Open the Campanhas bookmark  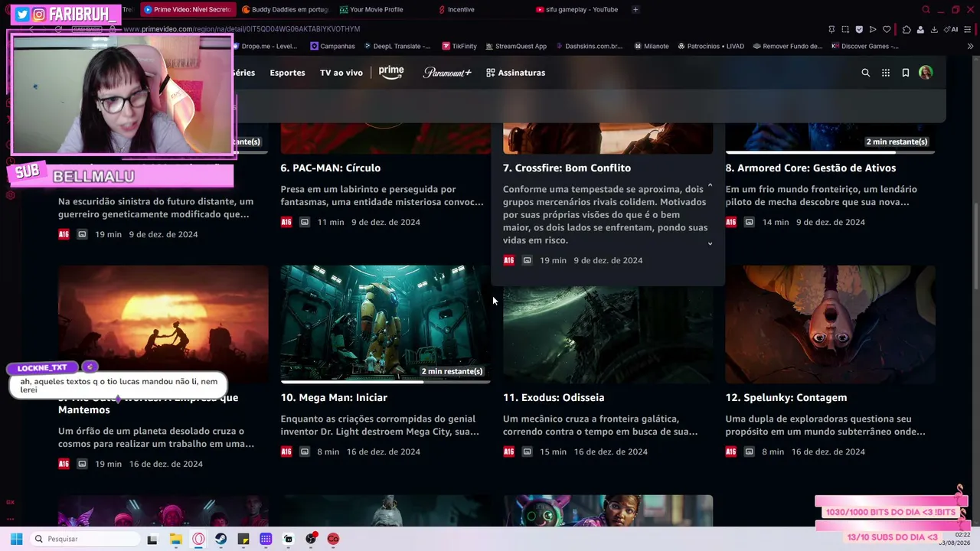332,46
